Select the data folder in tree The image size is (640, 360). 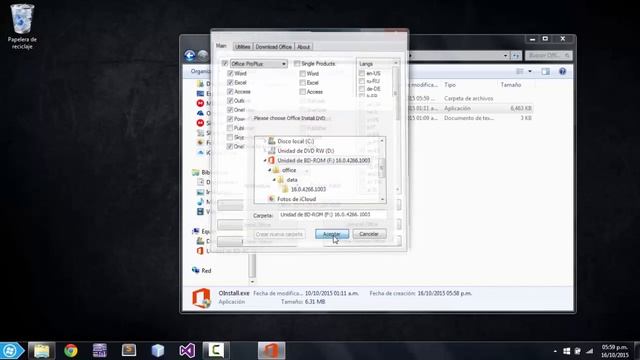(292, 180)
